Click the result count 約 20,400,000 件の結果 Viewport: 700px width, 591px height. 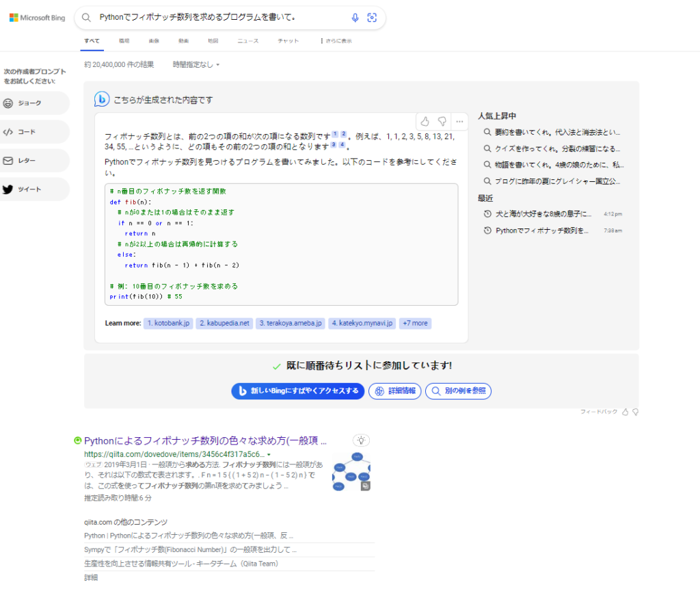[119, 65]
